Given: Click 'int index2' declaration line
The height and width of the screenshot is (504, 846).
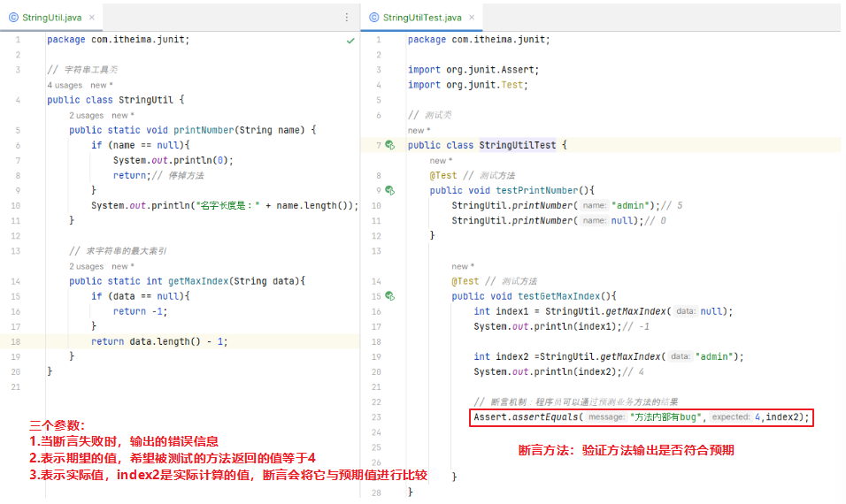Looking at the screenshot, I should [609, 356].
